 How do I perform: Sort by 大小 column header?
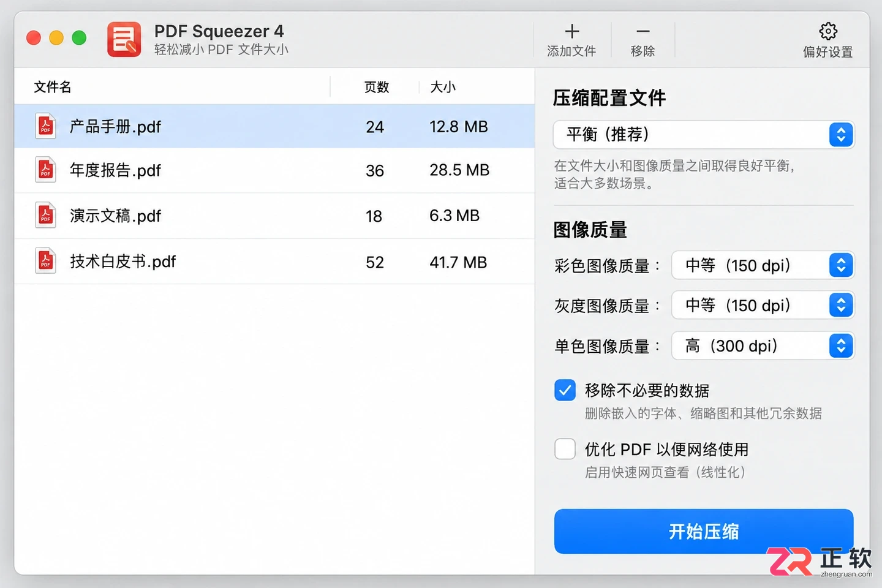pos(443,87)
